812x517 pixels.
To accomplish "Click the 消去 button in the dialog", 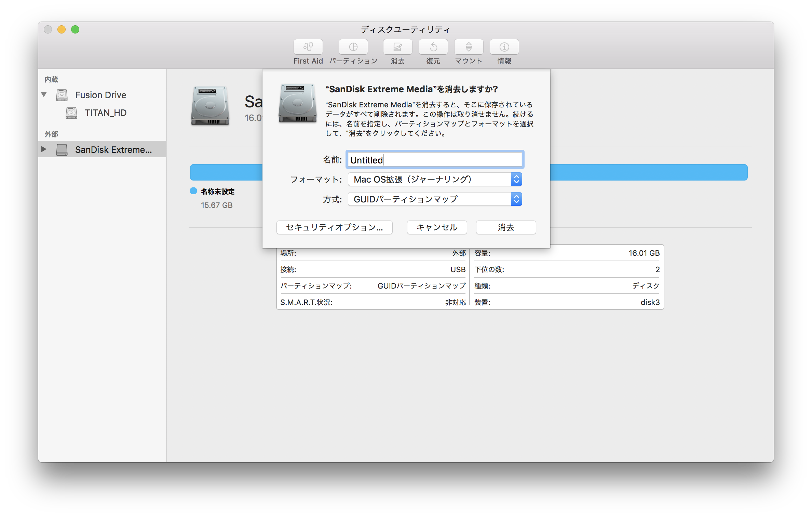I will pyautogui.click(x=506, y=227).
